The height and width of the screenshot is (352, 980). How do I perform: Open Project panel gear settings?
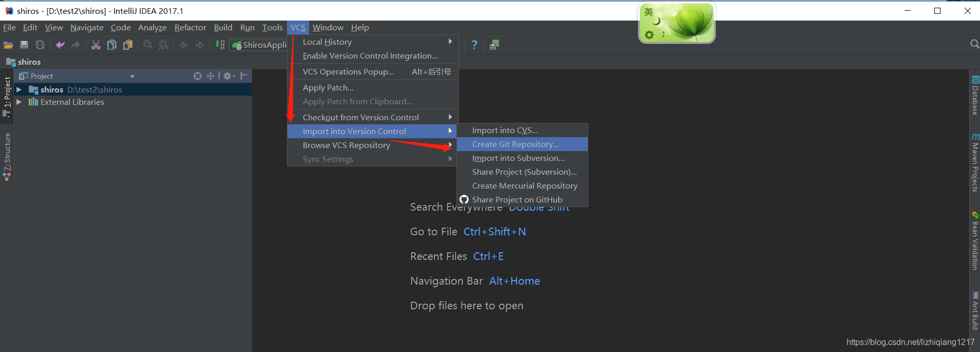[x=229, y=76]
